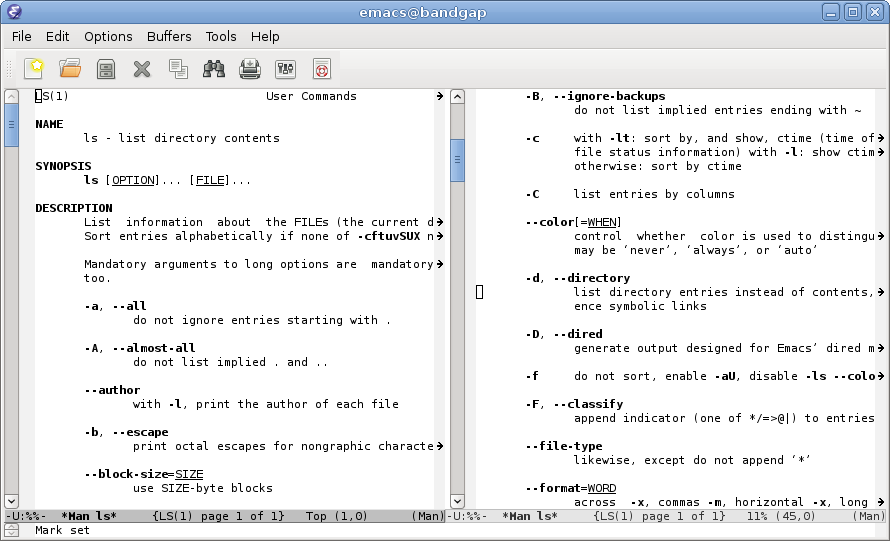Screen dimensions: 890x541
Task: Open a file using the folder icon
Action: click(70, 69)
